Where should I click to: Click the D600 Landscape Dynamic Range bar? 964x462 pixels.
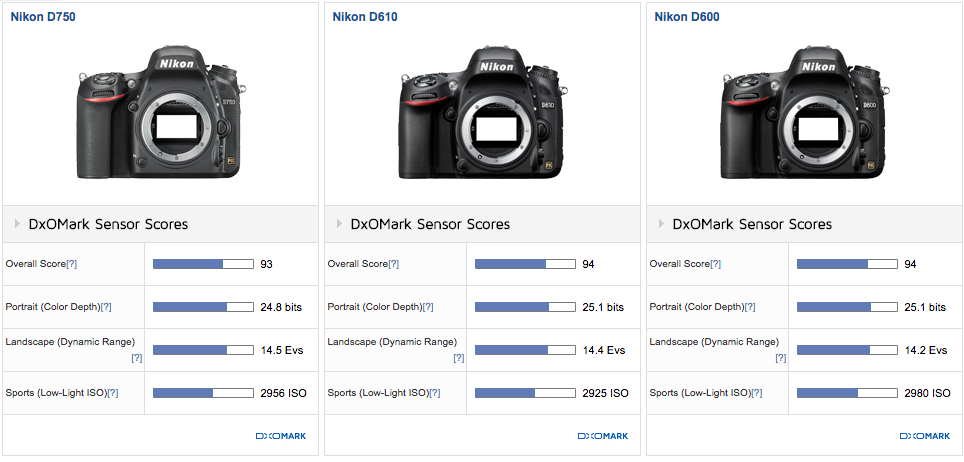click(847, 350)
